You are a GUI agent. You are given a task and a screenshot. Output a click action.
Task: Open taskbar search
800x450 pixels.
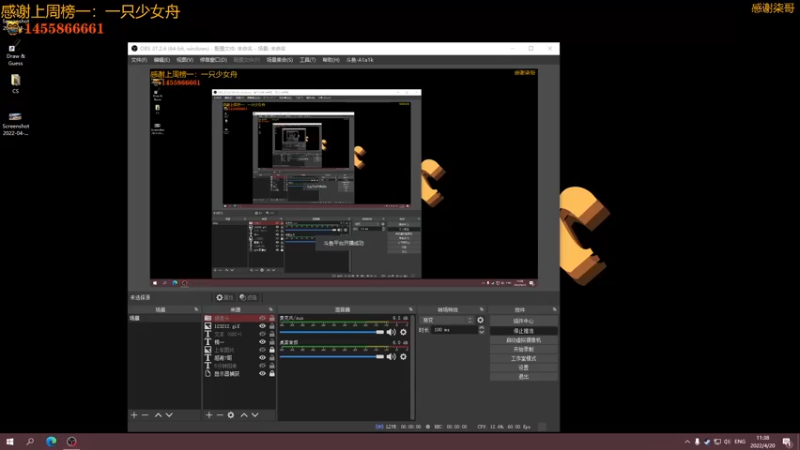point(30,441)
